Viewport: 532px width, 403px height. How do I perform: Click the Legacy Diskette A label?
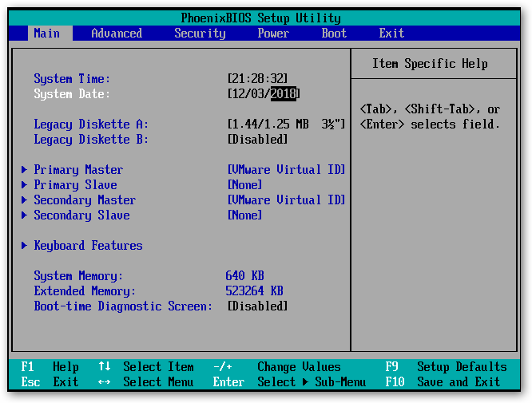click(91, 124)
